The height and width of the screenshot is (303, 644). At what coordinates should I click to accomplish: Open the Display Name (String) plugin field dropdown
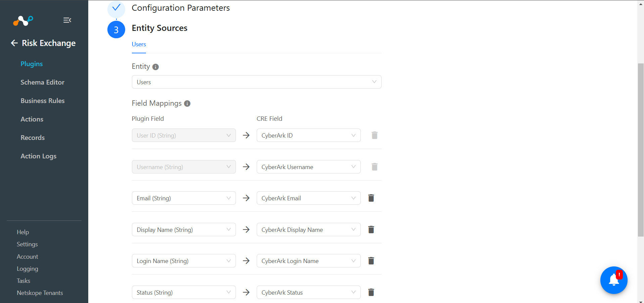[184, 230]
